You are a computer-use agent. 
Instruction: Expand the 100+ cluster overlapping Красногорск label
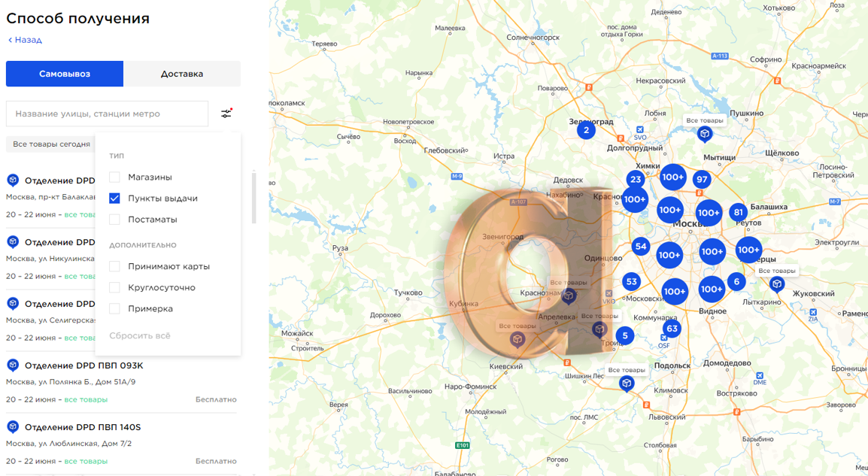634,199
